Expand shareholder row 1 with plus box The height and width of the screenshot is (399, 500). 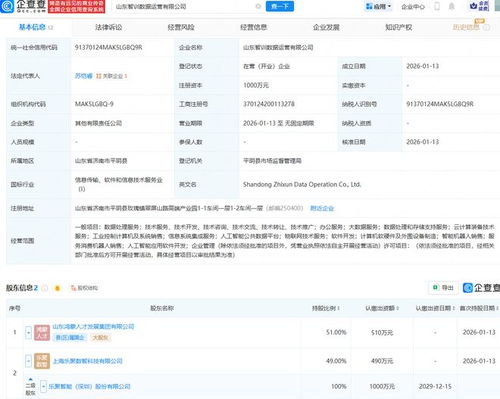[x=28, y=332]
